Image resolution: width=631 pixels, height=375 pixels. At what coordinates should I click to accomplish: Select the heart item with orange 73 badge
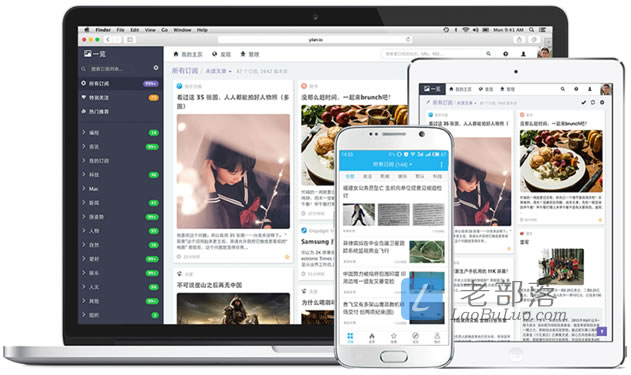click(x=121, y=97)
